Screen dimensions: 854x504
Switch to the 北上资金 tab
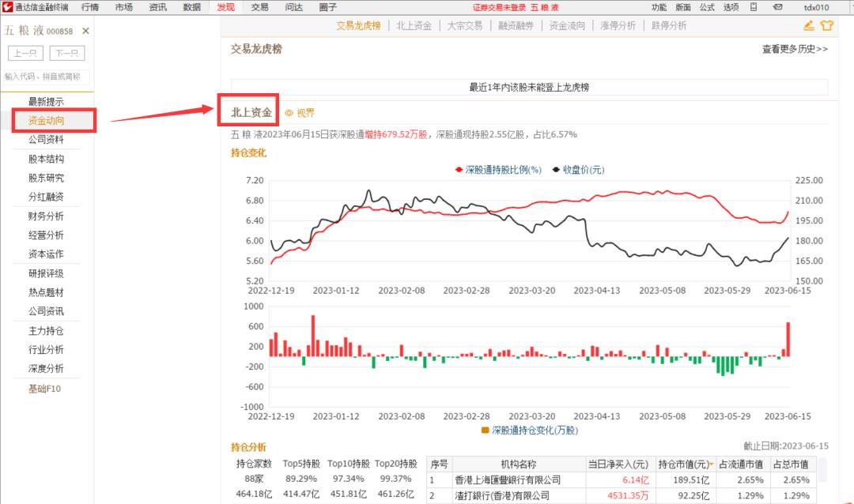click(x=414, y=25)
